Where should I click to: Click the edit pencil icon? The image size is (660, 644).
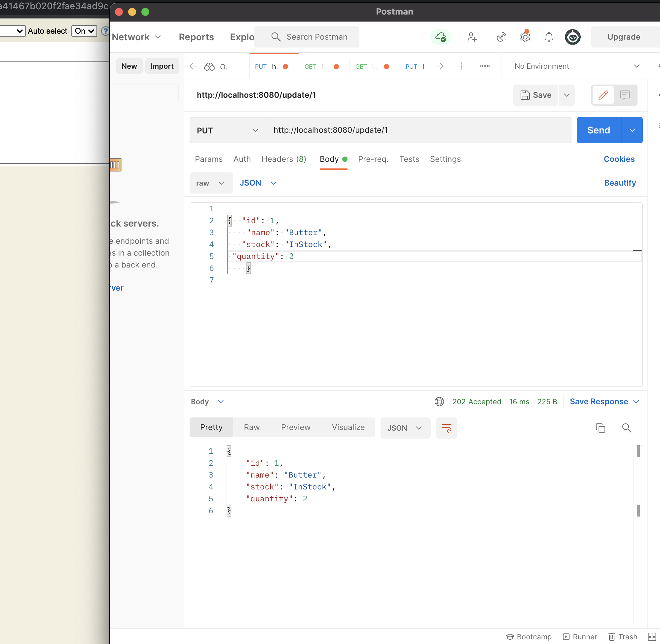603,95
